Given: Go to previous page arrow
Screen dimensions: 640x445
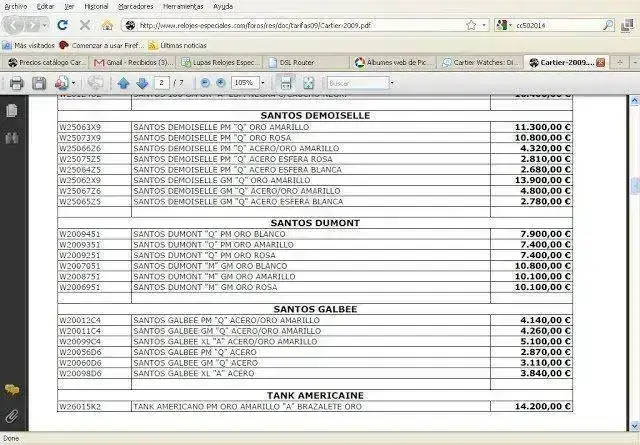Looking at the screenshot, I should tap(123, 83).
